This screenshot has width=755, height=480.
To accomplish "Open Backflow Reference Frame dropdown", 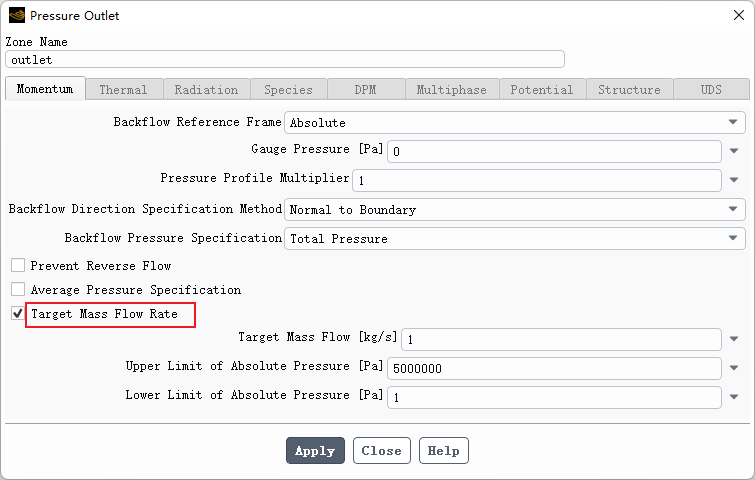I will pyautogui.click(x=733, y=123).
